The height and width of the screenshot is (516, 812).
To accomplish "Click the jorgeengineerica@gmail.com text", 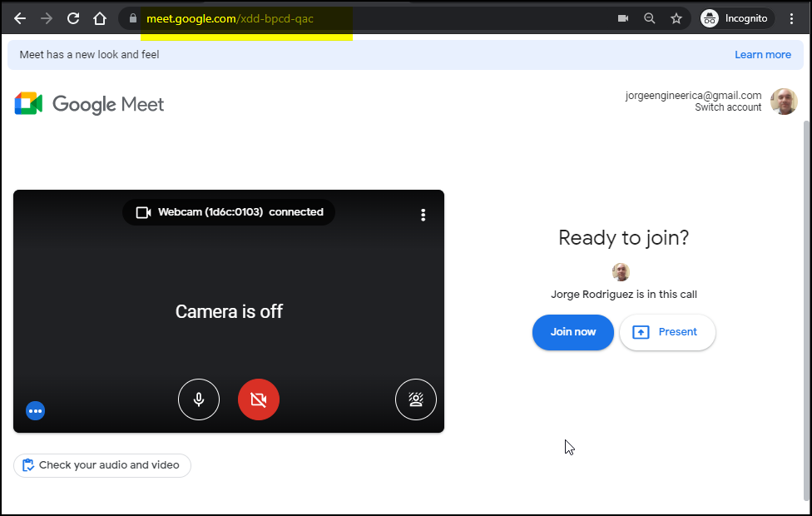I will point(693,96).
